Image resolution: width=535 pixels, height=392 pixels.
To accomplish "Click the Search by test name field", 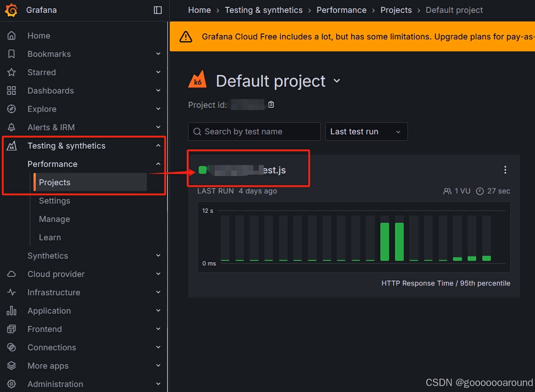I will click(x=254, y=132).
